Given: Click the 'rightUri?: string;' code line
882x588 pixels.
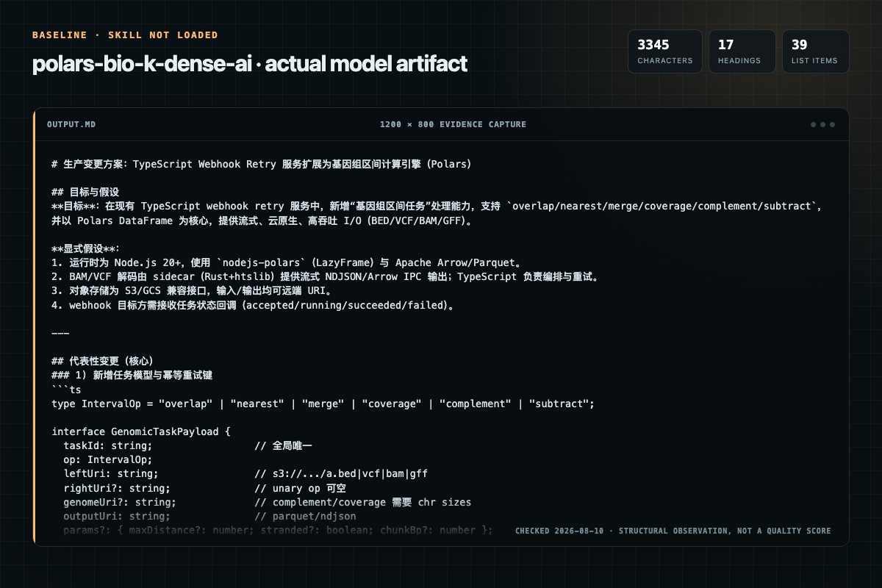Looking at the screenshot, I should (204, 487).
